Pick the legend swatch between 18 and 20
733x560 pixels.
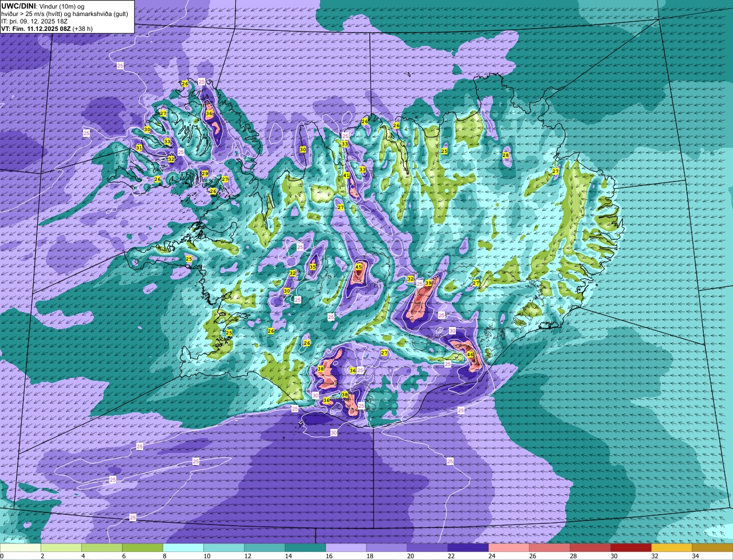coord(387,548)
